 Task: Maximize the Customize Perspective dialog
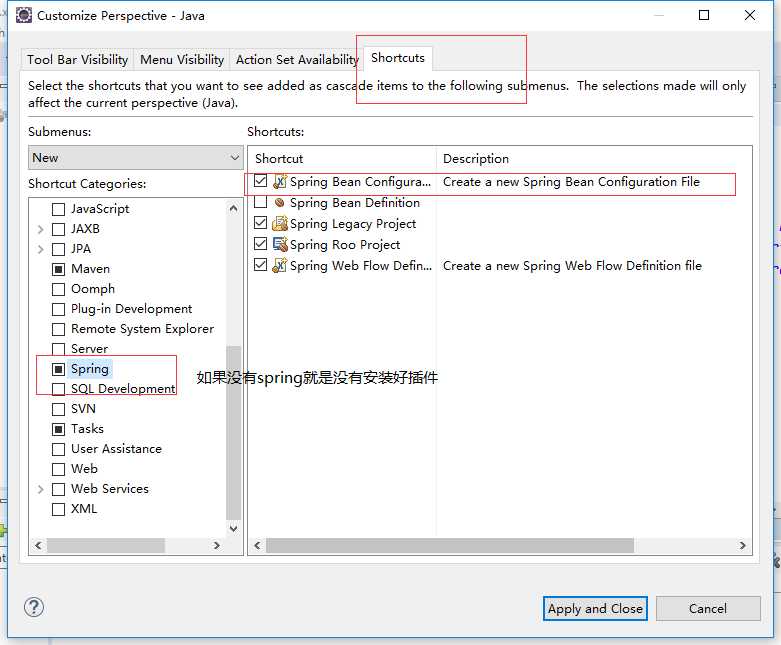coord(704,15)
